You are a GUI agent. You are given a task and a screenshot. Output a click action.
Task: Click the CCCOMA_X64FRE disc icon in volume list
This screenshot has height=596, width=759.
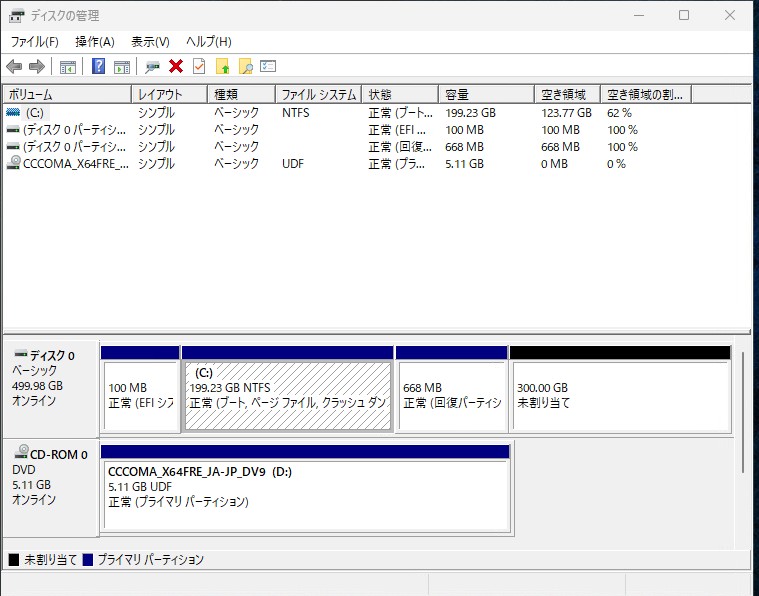pos(14,163)
